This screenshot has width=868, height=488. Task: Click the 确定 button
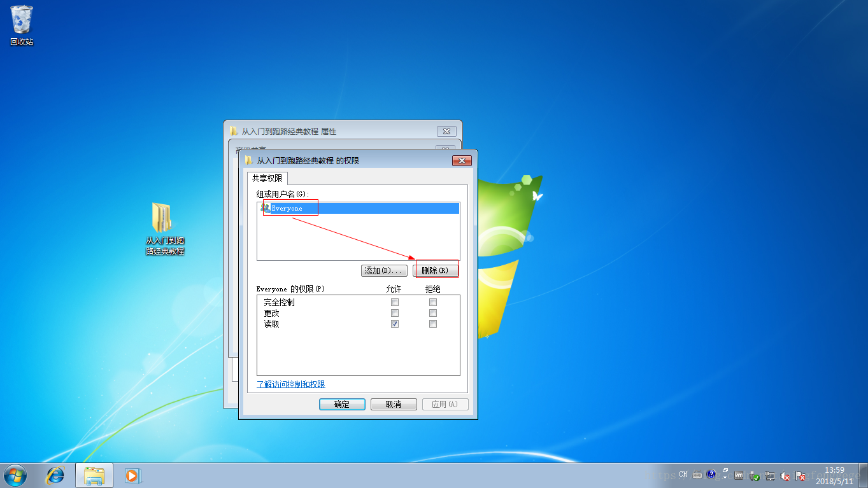coord(342,404)
